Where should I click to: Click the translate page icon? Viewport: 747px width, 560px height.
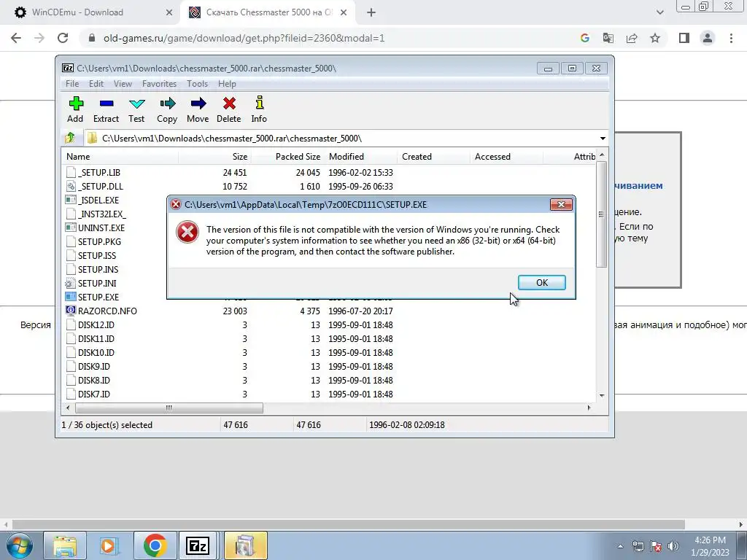(608, 38)
